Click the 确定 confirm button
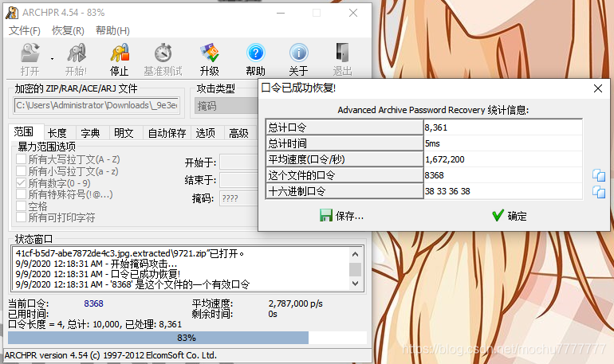 point(510,216)
